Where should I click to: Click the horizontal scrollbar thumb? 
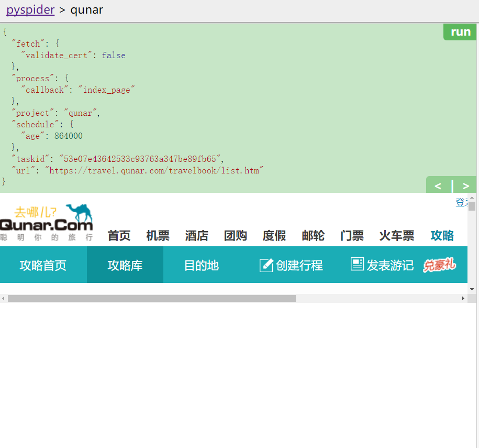[x=151, y=299]
